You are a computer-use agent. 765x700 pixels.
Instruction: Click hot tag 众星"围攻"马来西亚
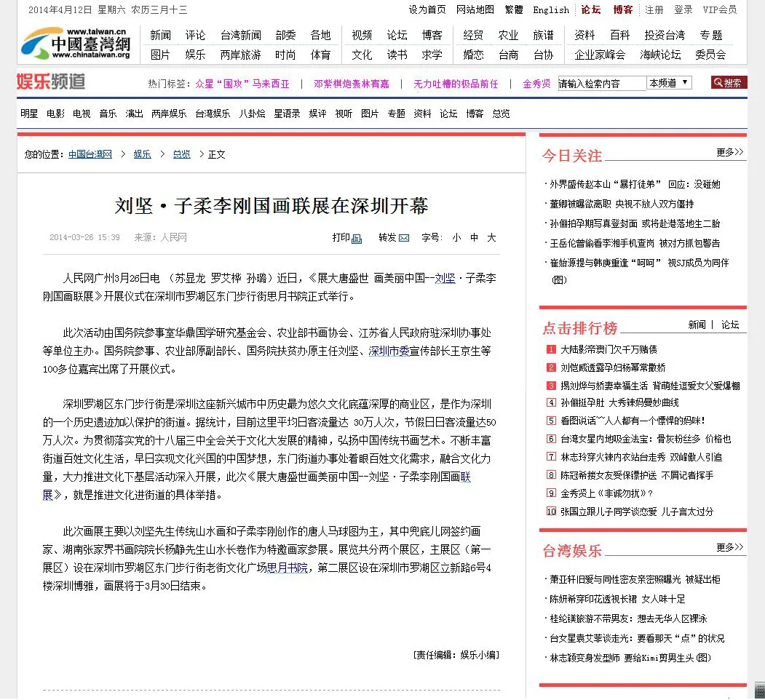tap(242, 84)
